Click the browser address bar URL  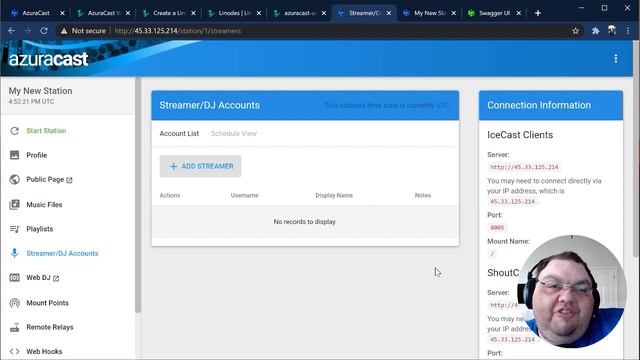point(178,31)
